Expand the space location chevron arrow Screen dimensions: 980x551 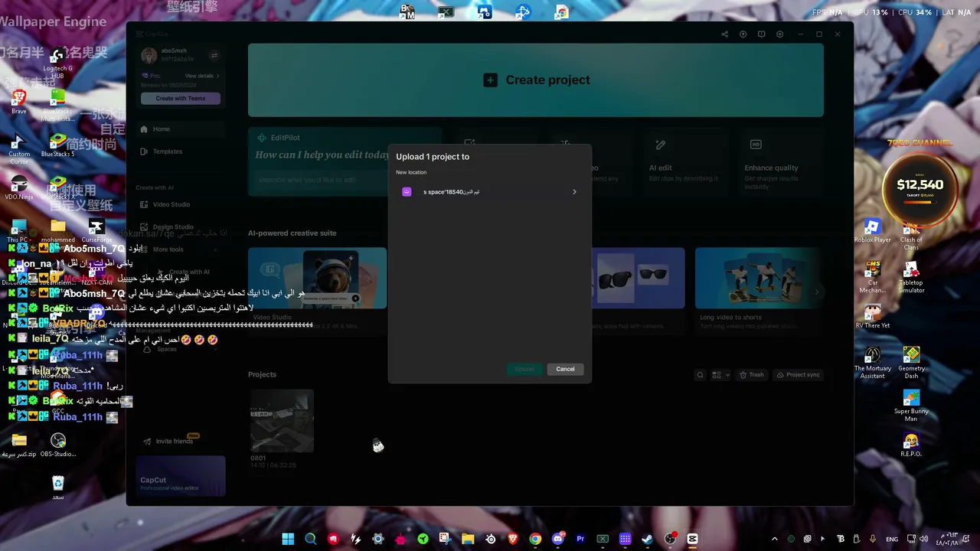coord(574,192)
